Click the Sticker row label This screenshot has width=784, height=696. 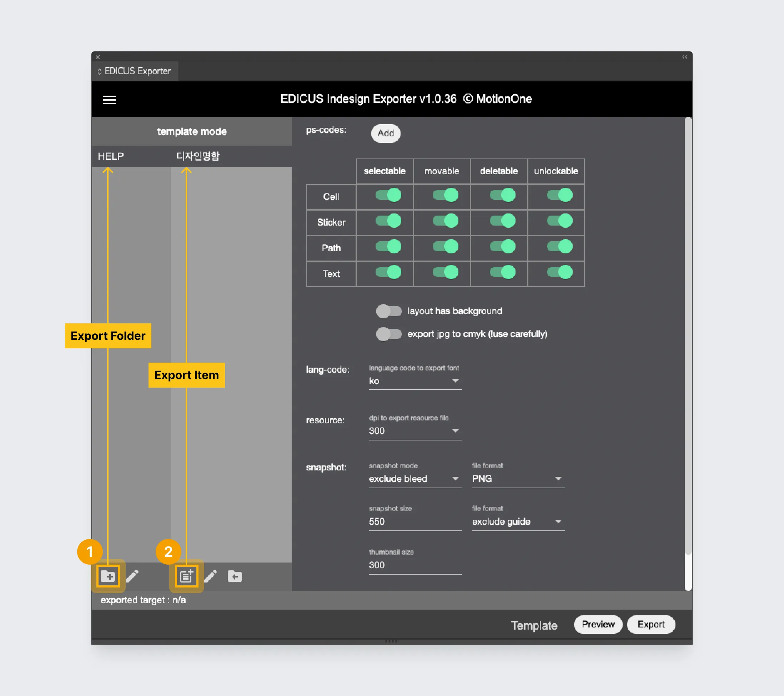click(331, 222)
